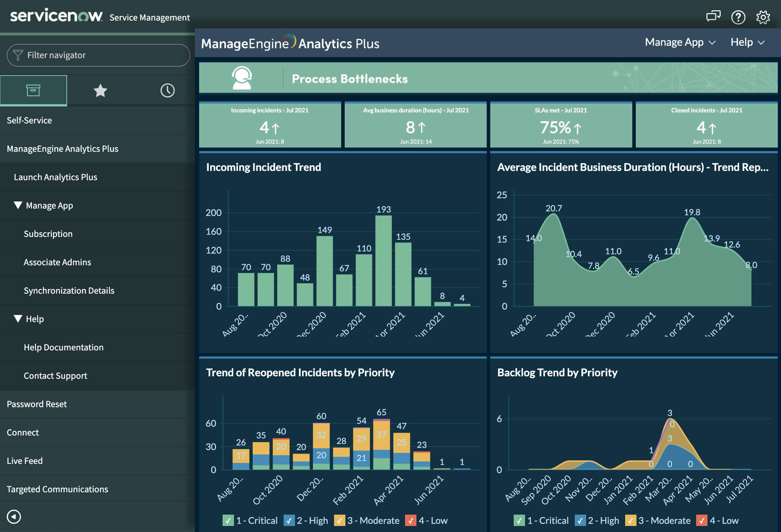Disable 3 - Moderate in the Backlog Trend legend
This screenshot has width=781, height=532.
pos(632,520)
